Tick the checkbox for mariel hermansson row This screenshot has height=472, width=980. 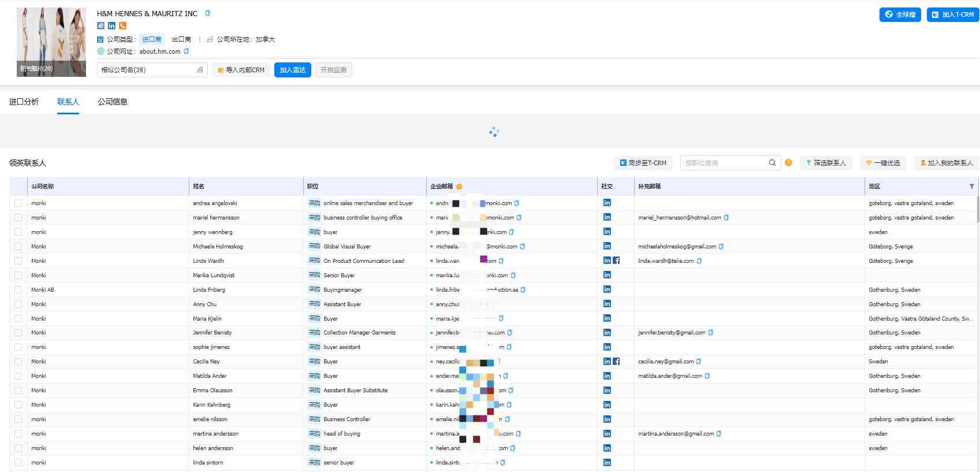(x=18, y=218)
